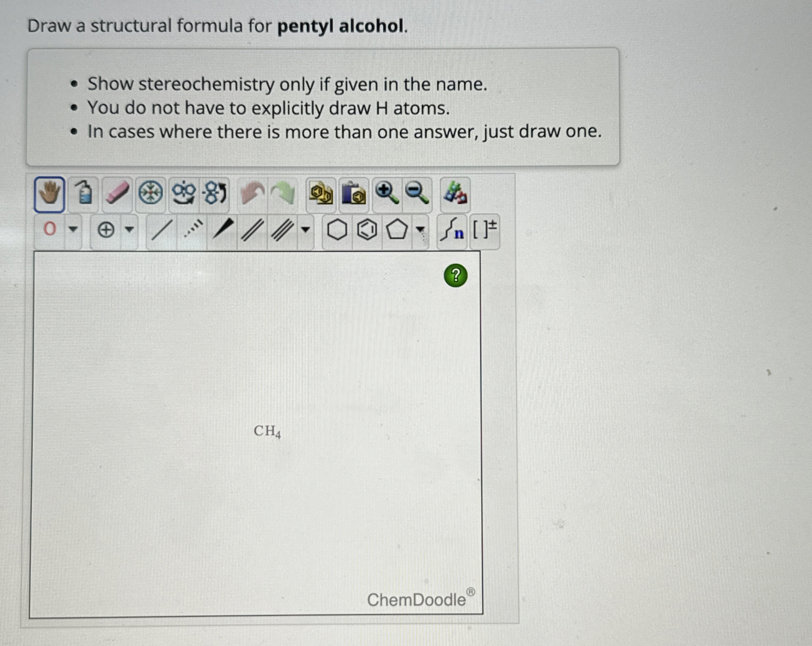Viewport: 812px width, 646px height.
Task: Select the double bond tool
Action: (x=252, y=230)
